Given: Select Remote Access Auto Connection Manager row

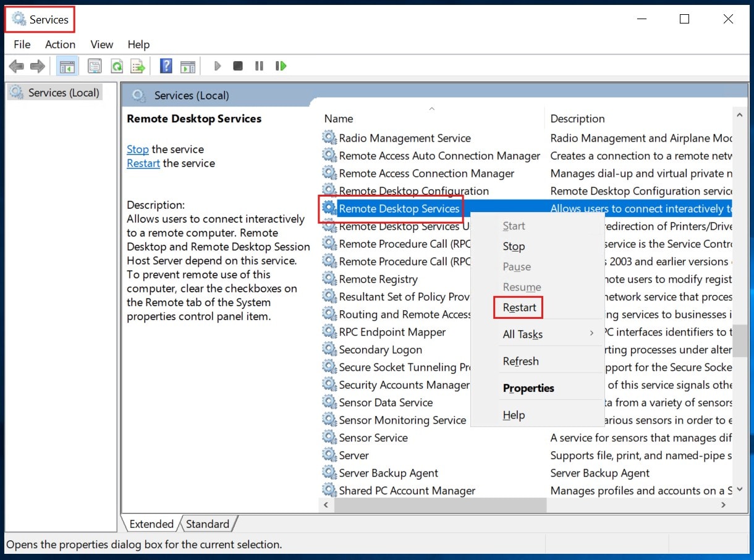Looking at the screenshot, I should tap(527, 156).
